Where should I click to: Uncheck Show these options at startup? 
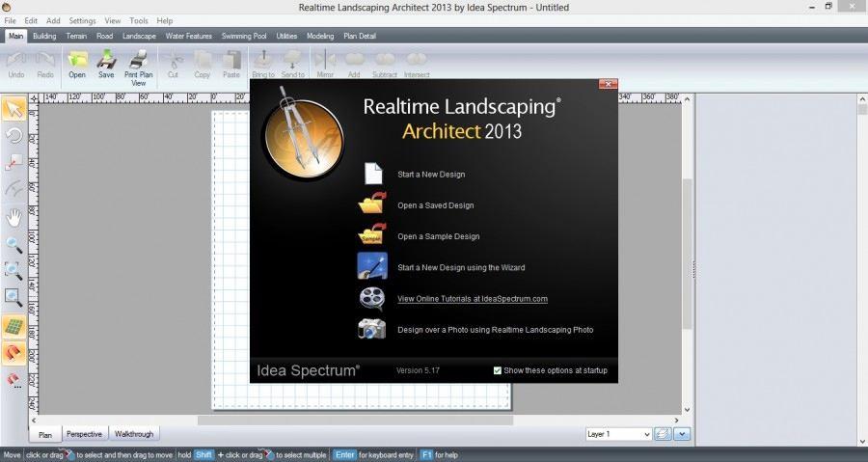point(498,370)
